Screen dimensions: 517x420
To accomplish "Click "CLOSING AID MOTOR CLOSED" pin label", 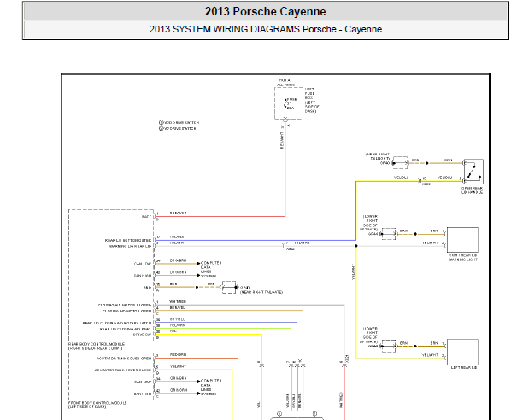I will pyautogui.click(x=125, y=306).
